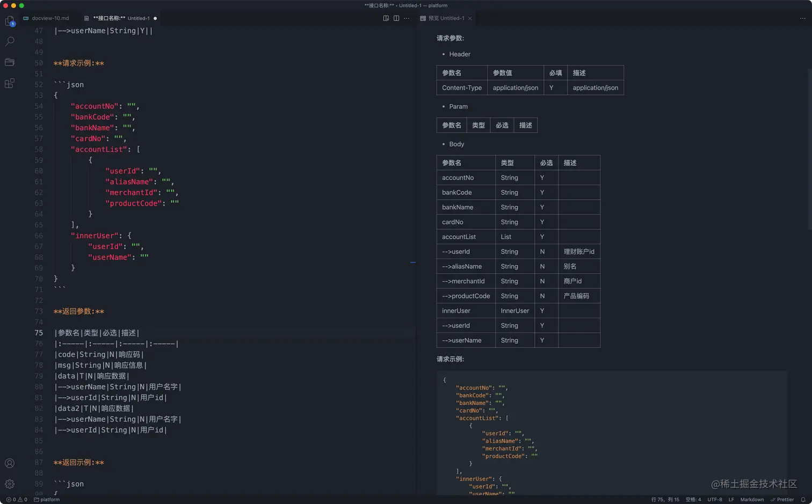Click the unsaved dot on Untitled-1 tab

click(155, 18)
